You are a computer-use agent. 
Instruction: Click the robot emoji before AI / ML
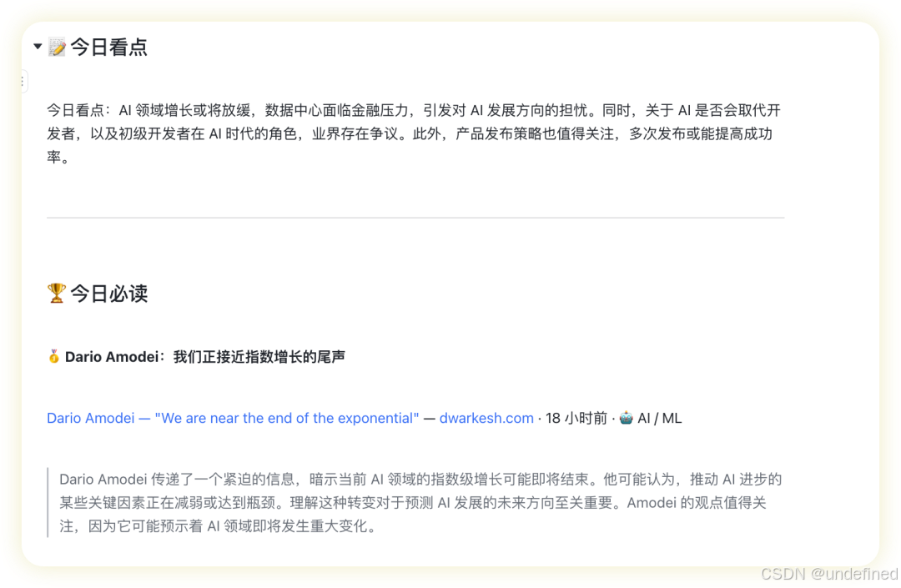[627, 418]
